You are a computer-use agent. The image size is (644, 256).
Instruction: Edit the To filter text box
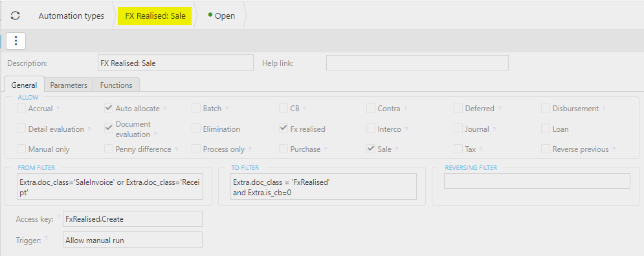[324, 186]
